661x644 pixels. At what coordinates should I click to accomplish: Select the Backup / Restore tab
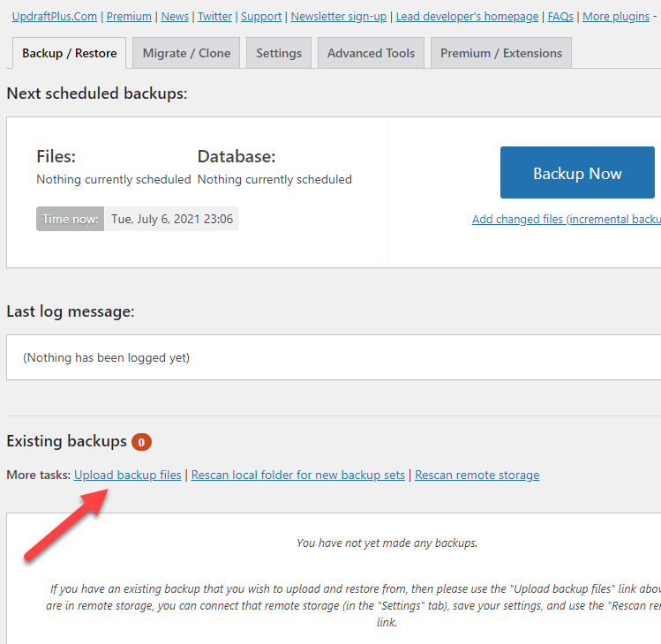tap(70, 53)
